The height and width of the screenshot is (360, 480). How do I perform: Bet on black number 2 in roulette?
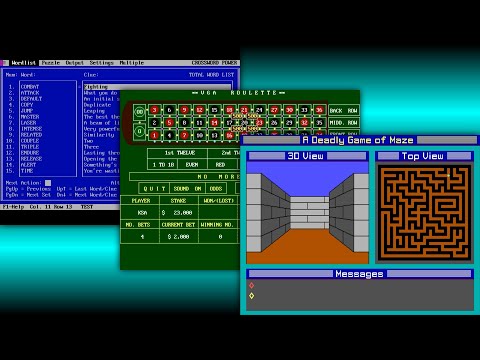(154, 123)
